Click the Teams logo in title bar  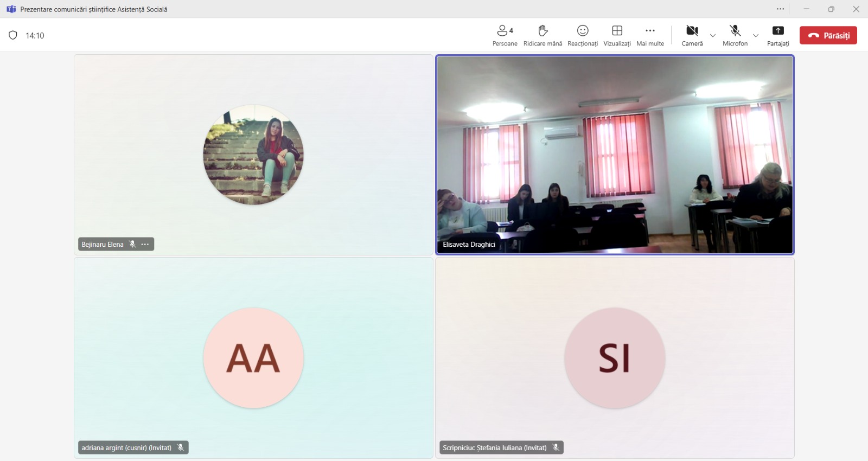[x=11, y=9]
